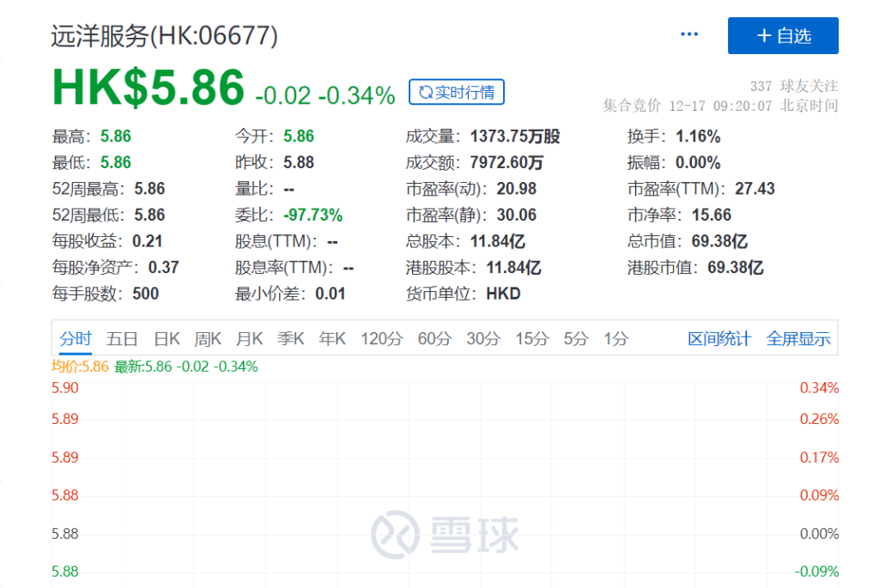
Task: Open 区间统计 range statistics
Action: coord(719,338)
